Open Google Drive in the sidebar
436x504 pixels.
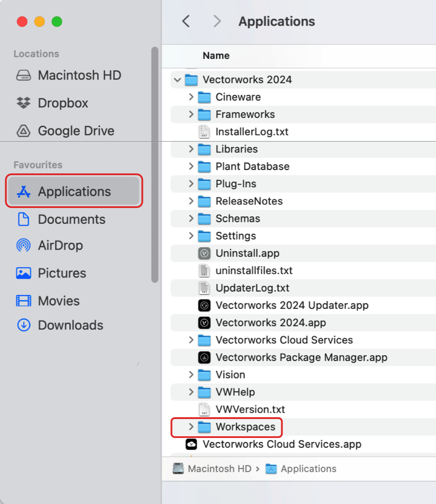pos(76,131)
